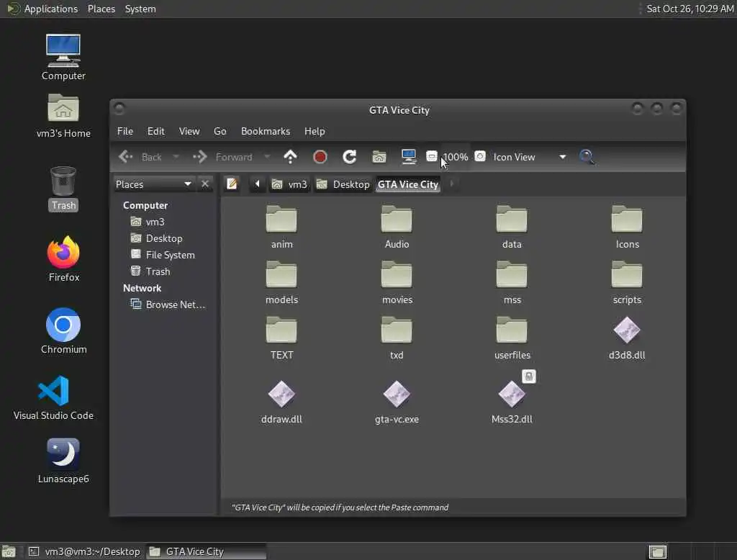This screenshot has height=560, width=737.
Task: Click the Firefox desktop icon
Action: pyautogui.click(x=63, y=259)
